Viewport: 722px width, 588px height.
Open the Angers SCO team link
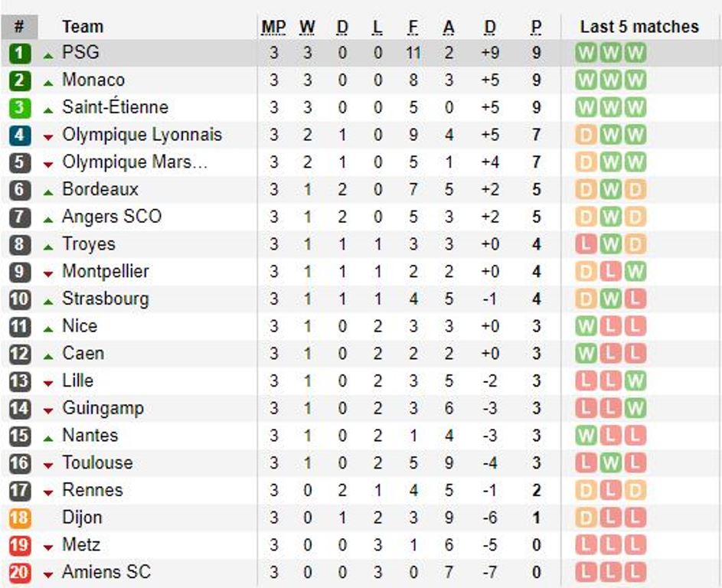(112, 217)
